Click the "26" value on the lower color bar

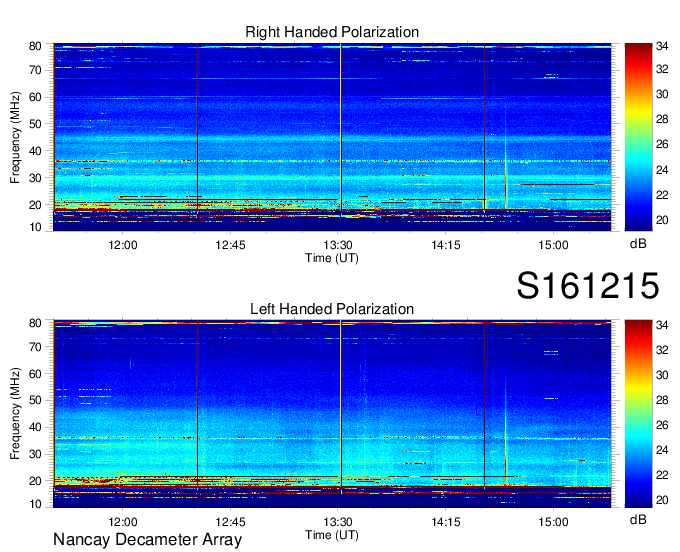click(x=662, y=425)
